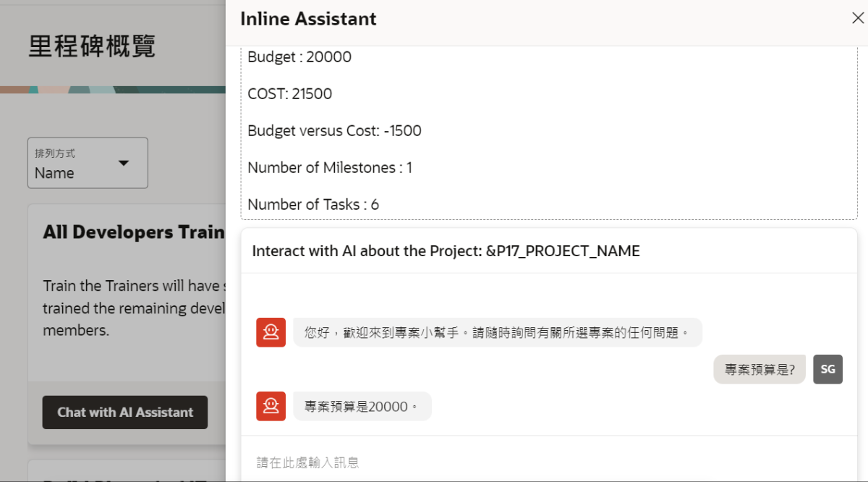Click the Number of Tasks : 6 line
This screenshot has width=868, height=482.
[x=313, y=205]
